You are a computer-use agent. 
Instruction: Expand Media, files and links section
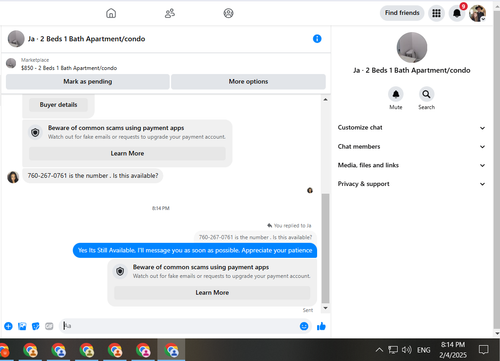(411, 165)
